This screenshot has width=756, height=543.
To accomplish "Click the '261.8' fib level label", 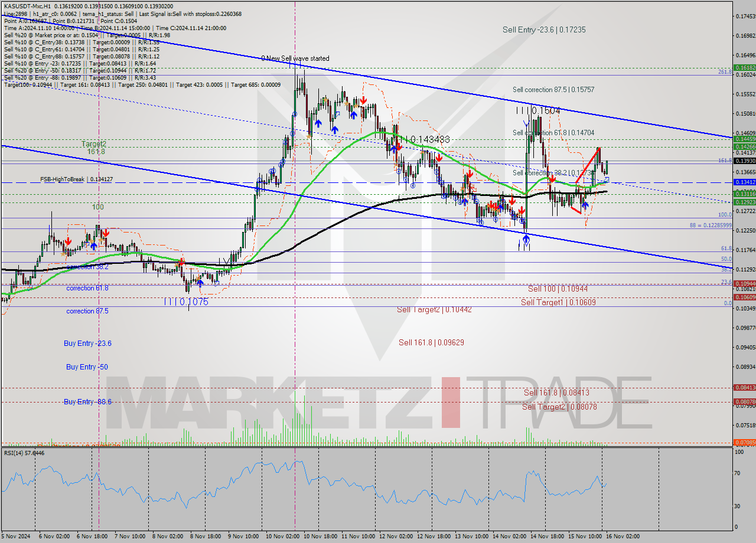I will pyautogui.click(x=725, y=71).
